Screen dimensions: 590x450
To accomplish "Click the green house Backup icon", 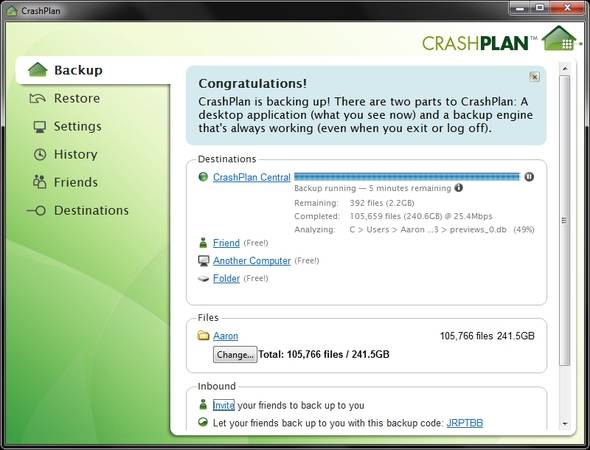I will (38, 70).
